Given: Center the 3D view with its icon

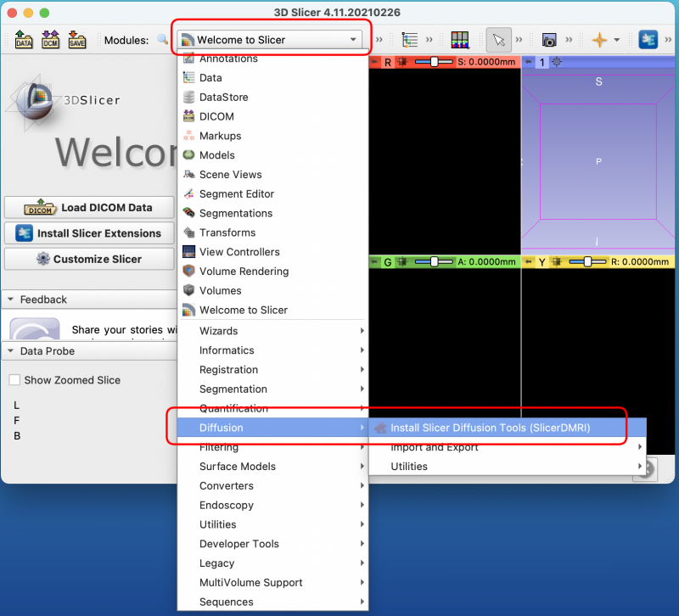Looking at the screenshot, I should [557, 62].
